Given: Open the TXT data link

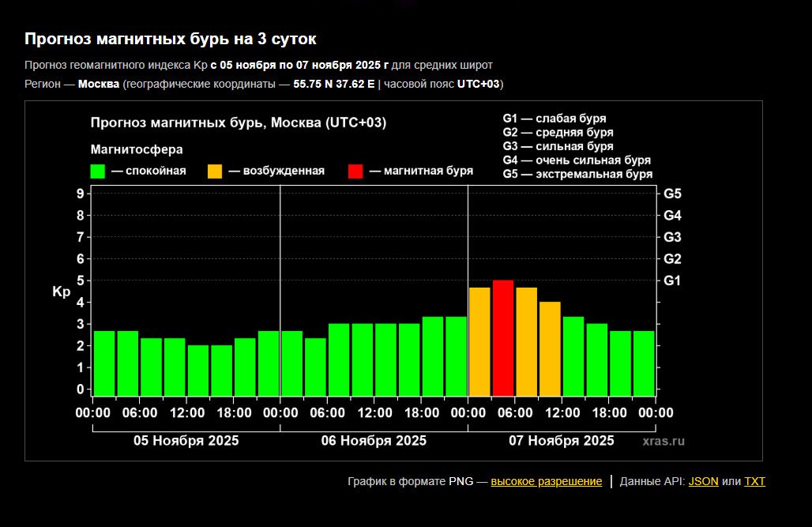Looking at the screenshot, I should point(754,481).
